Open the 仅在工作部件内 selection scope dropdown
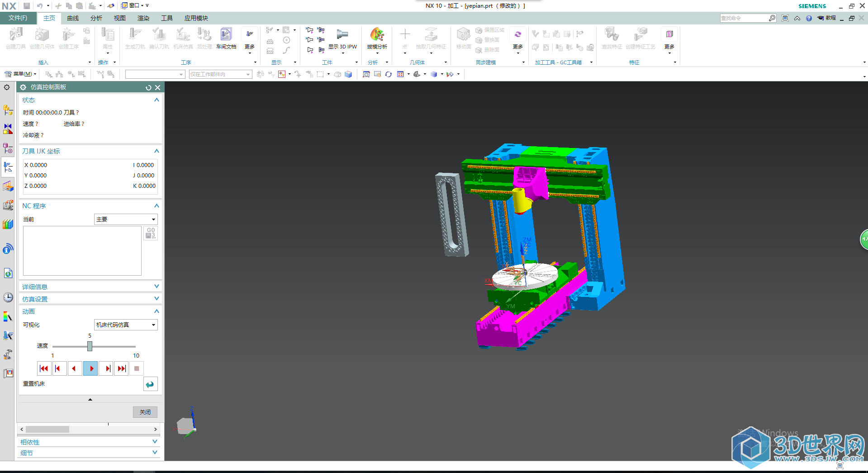 220,74
